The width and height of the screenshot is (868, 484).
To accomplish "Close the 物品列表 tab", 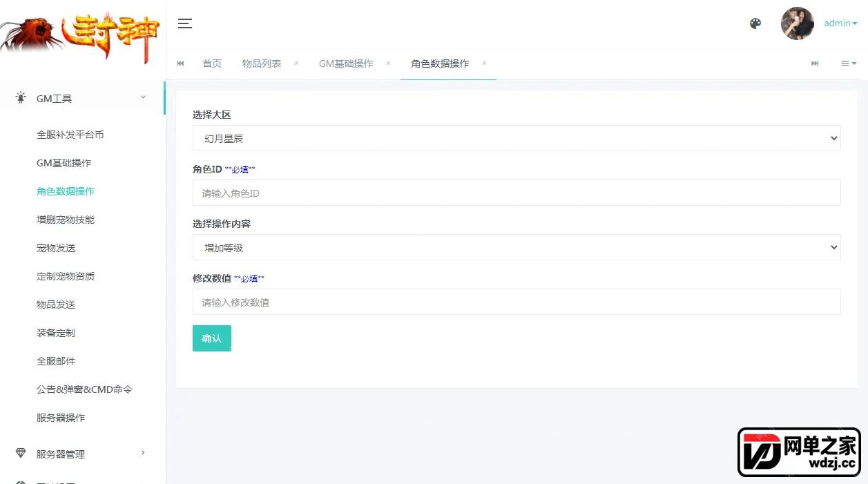I will click(x=296, y=63).
